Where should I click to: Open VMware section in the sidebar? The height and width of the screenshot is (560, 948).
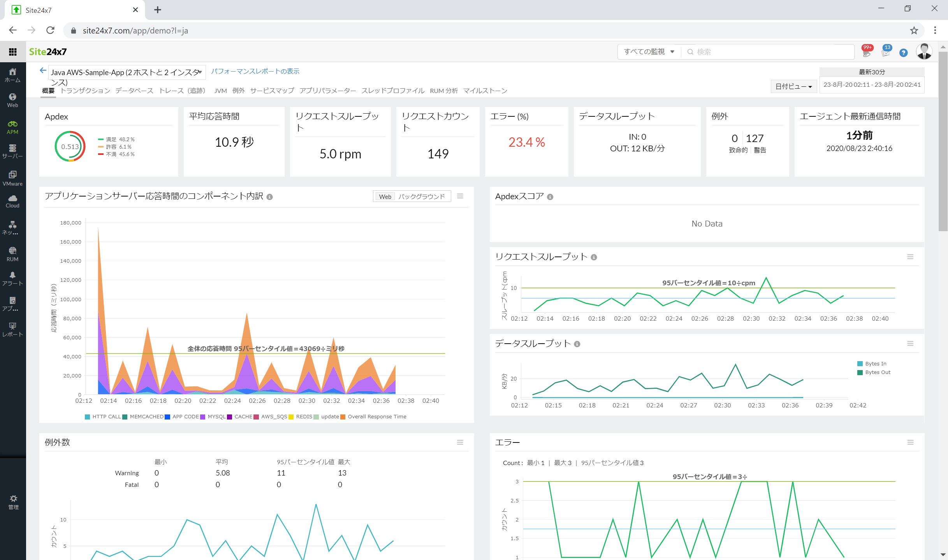click(13, 178)
